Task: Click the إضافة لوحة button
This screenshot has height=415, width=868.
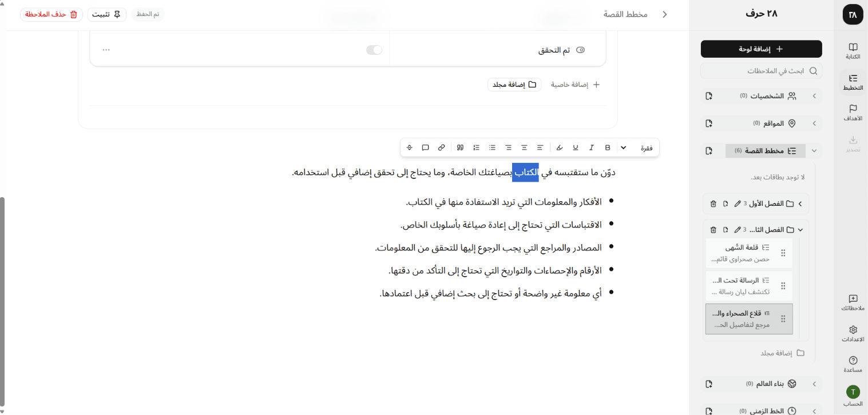Action: point(762,49)
